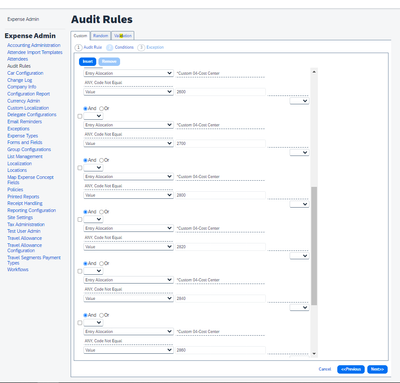Open Delegate Configurations link
This screenshot has width=400, height=383.
click(x=32, y=114)
